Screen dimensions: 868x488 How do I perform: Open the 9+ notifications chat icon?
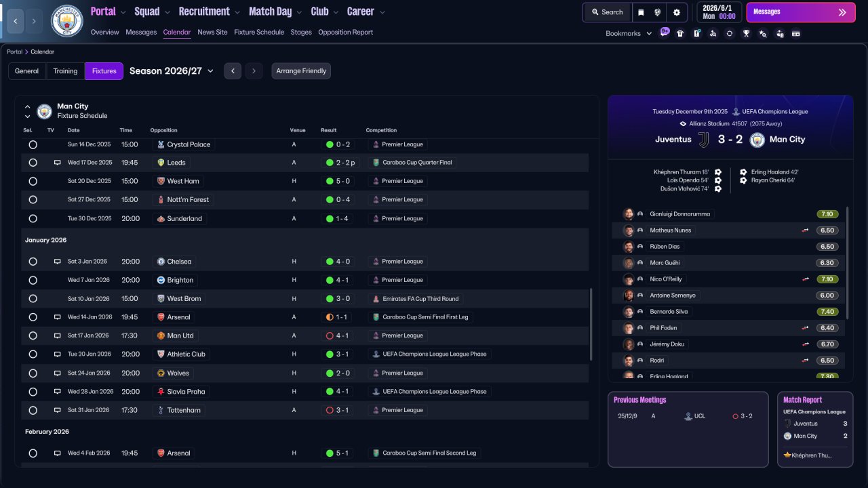tap(664, 33)
